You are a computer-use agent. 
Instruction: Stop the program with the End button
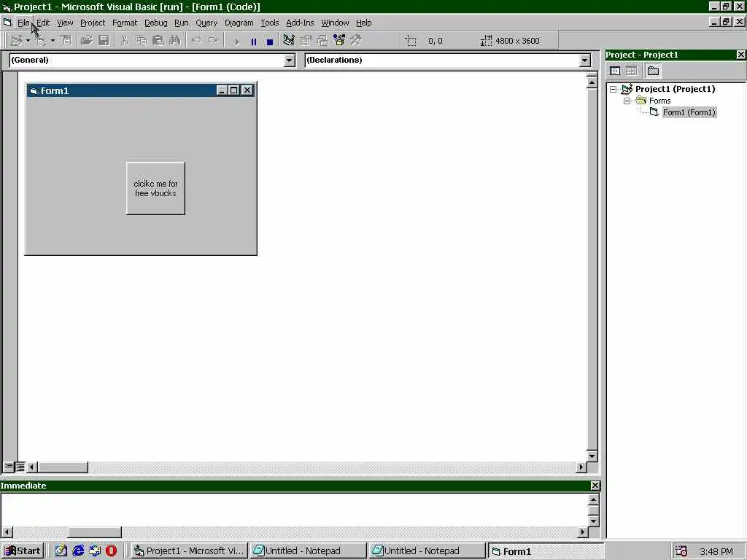pos(270,42)
